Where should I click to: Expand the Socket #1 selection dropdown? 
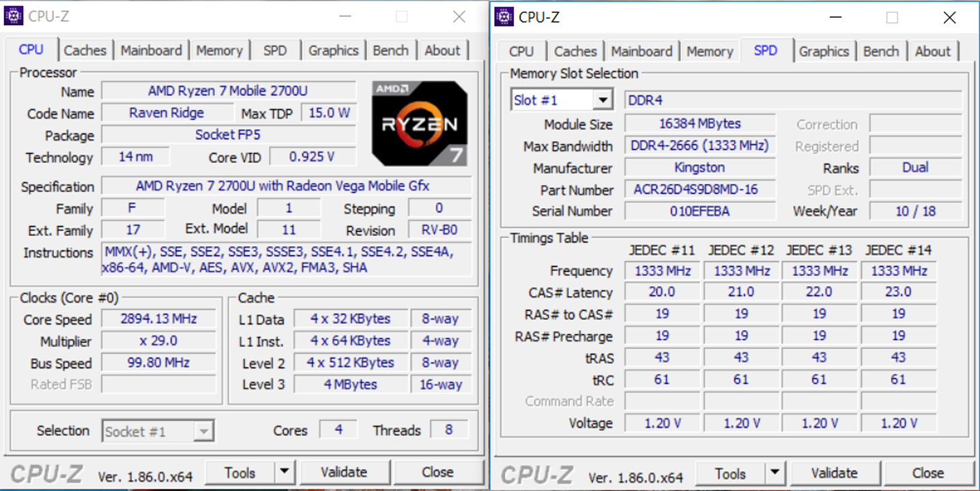pos(203,431)
